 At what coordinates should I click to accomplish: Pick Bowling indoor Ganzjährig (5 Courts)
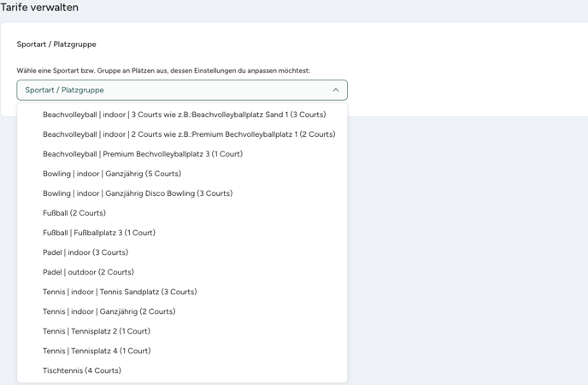pos(182,174)
